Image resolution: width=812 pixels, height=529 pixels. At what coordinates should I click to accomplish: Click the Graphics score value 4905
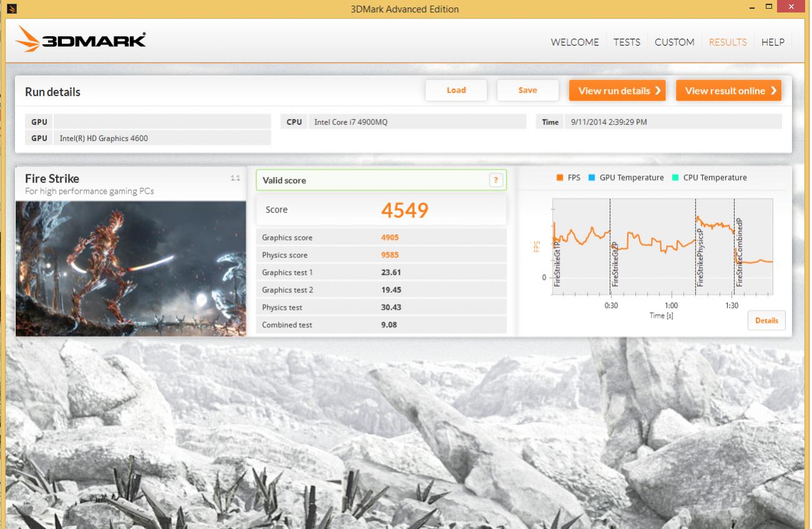390,237
